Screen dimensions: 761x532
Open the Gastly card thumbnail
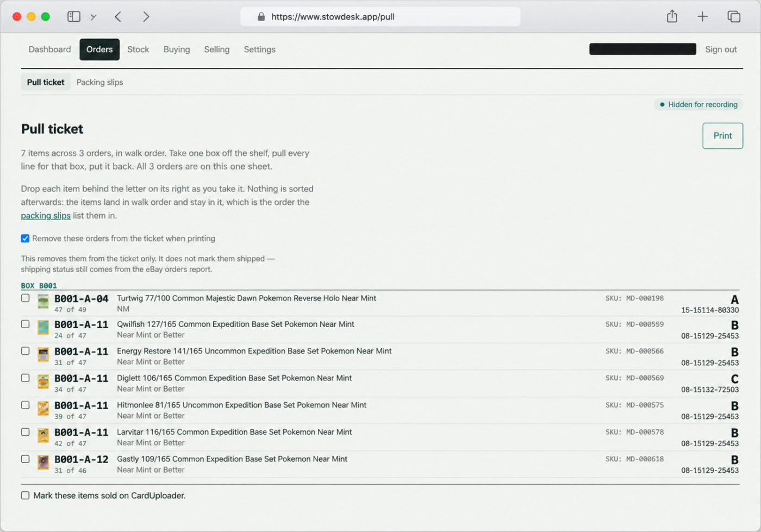tap(43, 462)
